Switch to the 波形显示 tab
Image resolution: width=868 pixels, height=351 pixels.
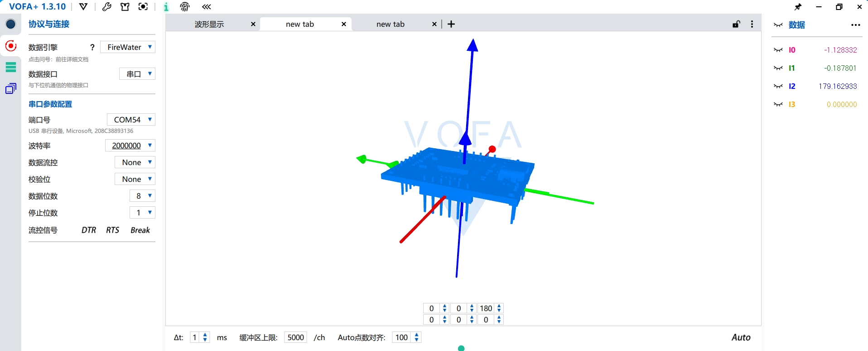[209, 24]
